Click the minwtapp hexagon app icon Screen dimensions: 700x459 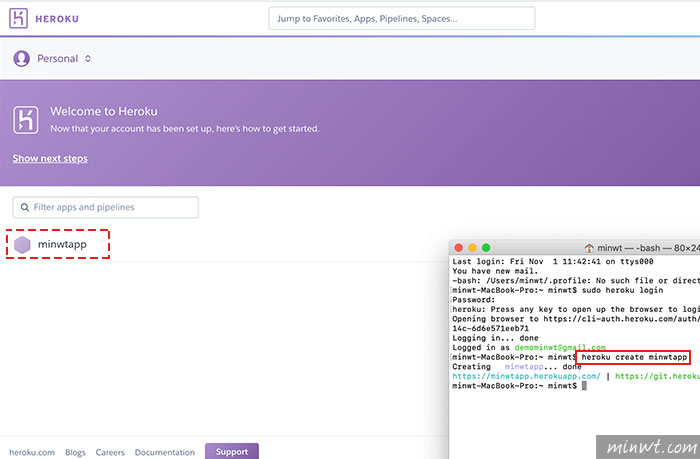click(22, 245)
